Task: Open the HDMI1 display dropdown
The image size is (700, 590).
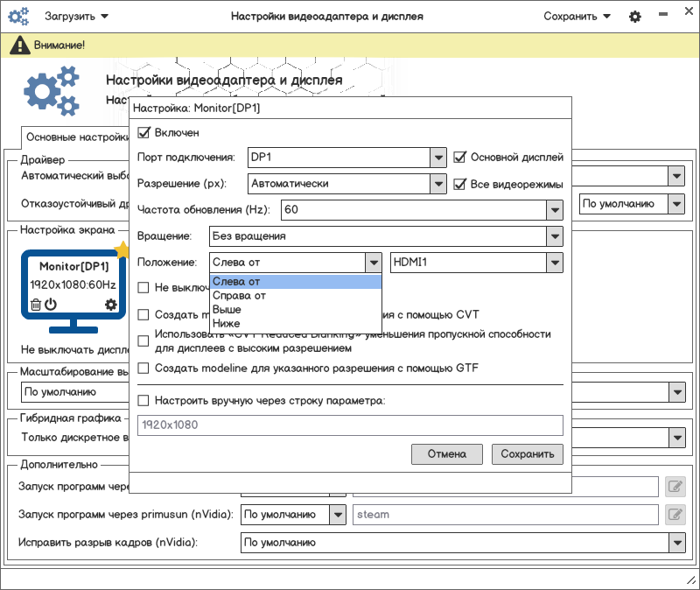Action: coord(553,263)
